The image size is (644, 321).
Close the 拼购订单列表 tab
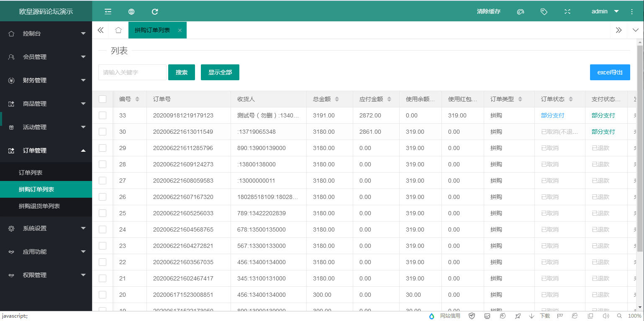[180, 31]
